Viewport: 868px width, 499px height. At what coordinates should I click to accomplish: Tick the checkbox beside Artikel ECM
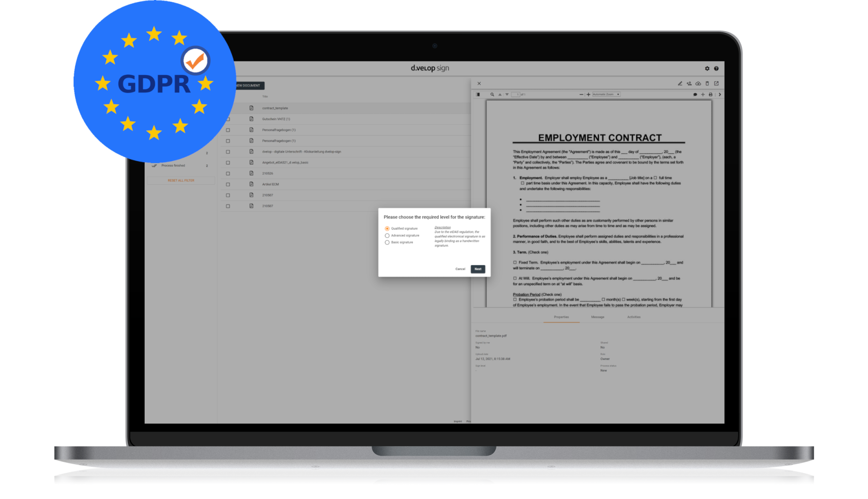click(x=228, y=184)
